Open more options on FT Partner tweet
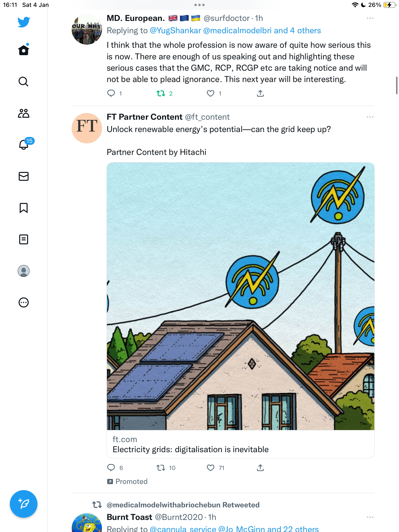The height and width of the screenshot is (532, 399). [370, 117]
